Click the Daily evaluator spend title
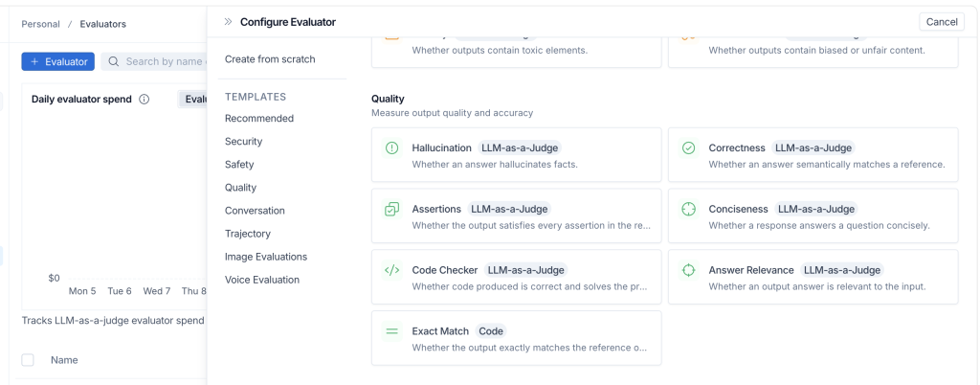The height and width of the screenshot is (385, 980). (82, 100)
